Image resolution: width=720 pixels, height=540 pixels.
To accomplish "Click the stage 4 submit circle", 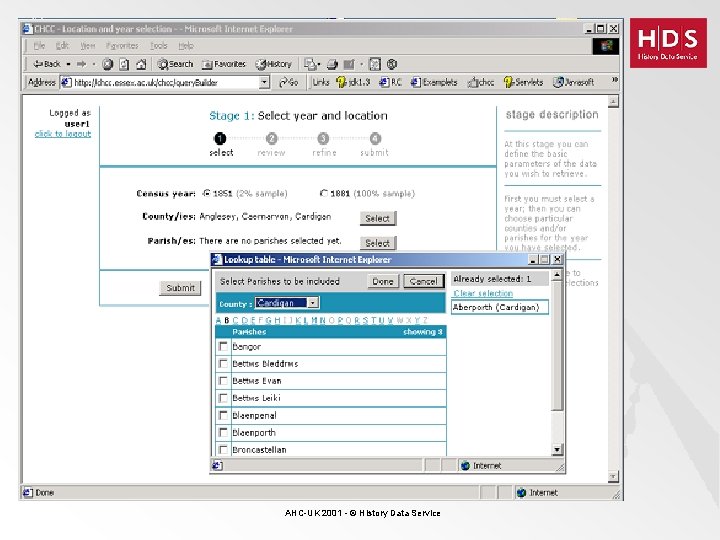I will click(375, 138).
